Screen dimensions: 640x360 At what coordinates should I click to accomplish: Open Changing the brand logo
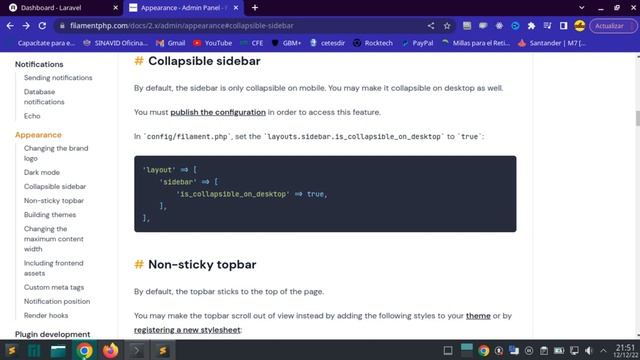(56, 153)
